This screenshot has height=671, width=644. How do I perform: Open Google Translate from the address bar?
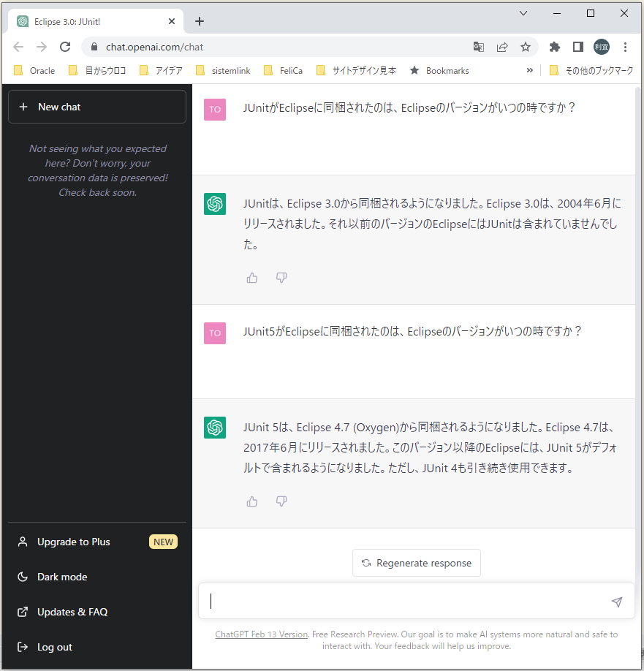(x=479, y=46)
